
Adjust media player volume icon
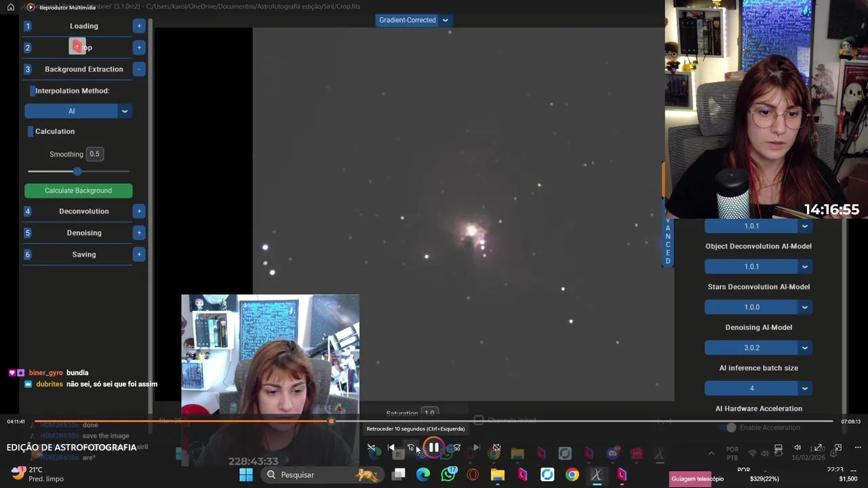click(797, 447)
